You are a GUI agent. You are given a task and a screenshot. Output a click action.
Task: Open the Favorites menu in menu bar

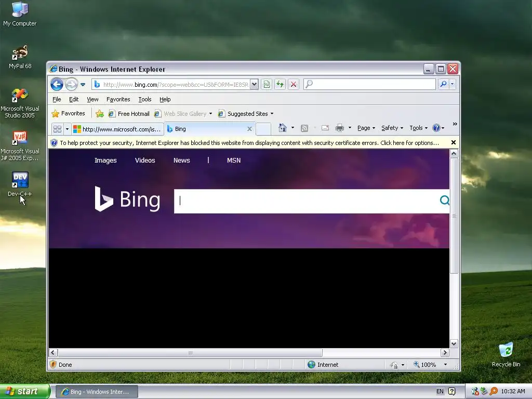click(118, 99)
